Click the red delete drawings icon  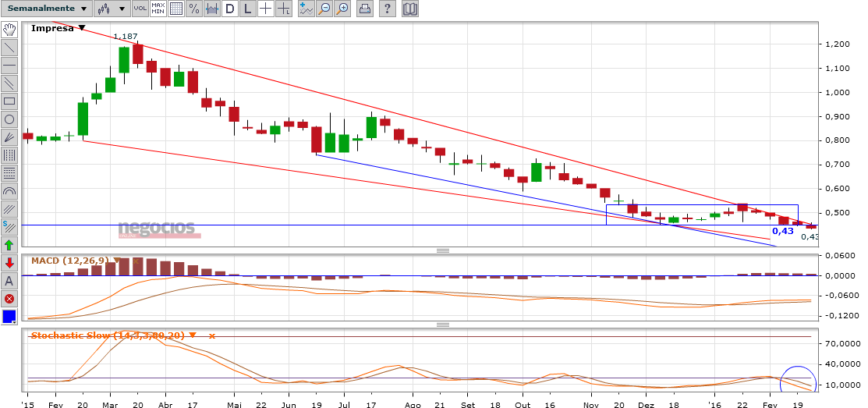click(9, 298)
